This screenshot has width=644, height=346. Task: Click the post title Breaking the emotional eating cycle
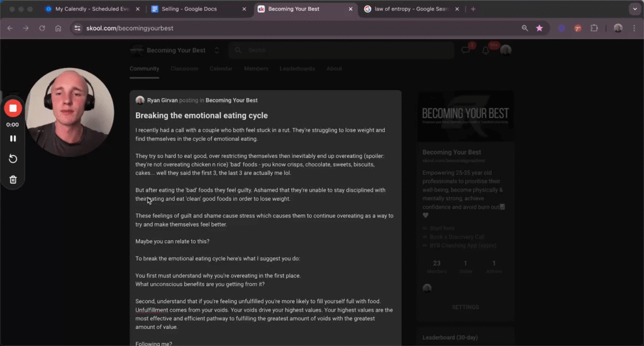coord(201,116)
